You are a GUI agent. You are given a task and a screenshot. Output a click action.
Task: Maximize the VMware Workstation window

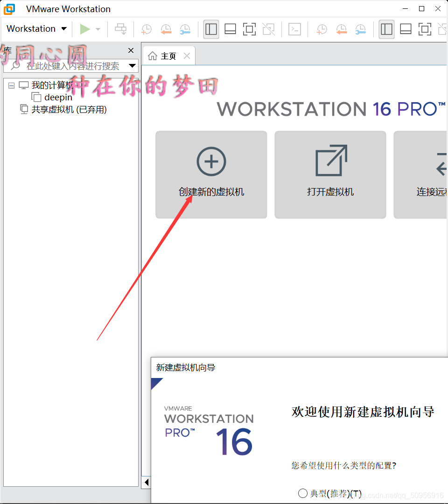click(x=422, y=9)
